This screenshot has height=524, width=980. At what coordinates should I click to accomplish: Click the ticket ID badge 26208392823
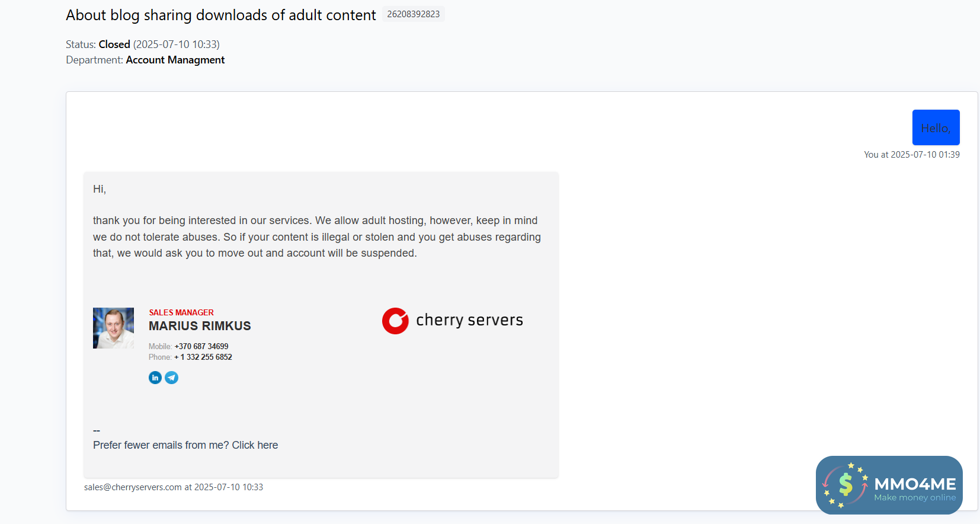[414, 14]
